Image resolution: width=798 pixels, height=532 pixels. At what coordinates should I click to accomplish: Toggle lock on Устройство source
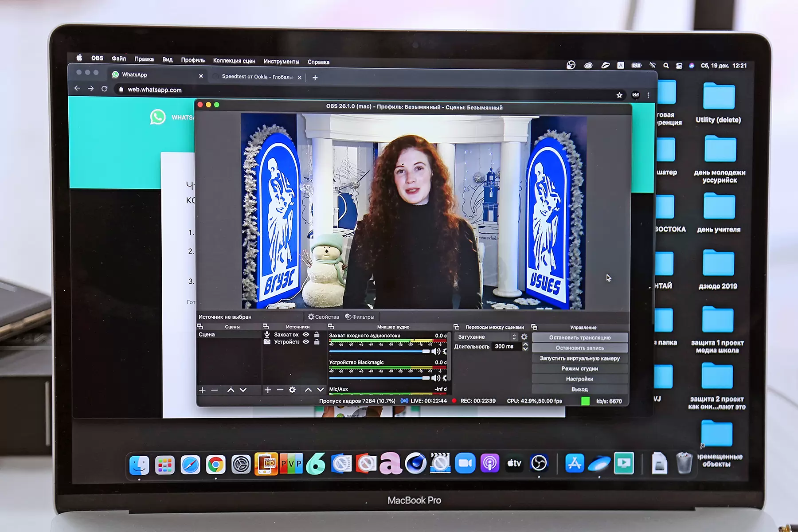pos(317,342)
